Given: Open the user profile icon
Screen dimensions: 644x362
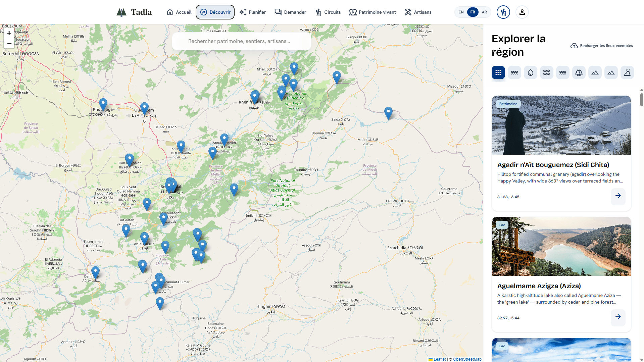Looking at the screenshot, I should coord(522,12).
